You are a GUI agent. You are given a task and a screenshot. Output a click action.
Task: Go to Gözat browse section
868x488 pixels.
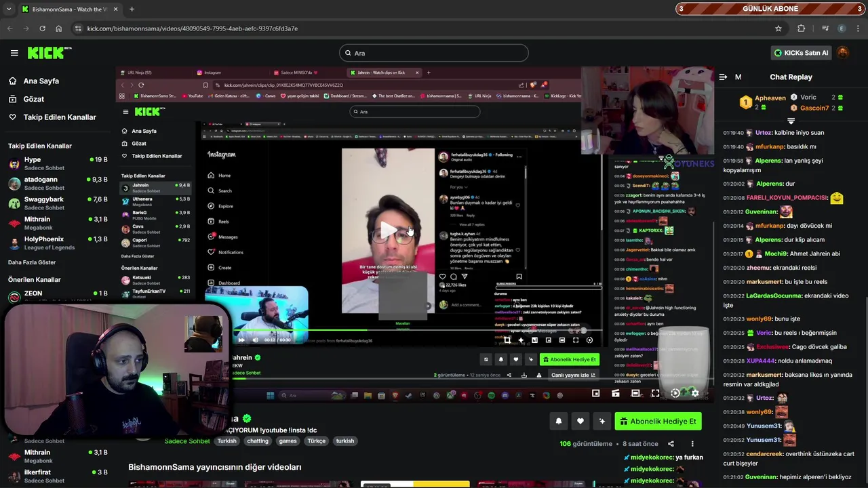33,99
